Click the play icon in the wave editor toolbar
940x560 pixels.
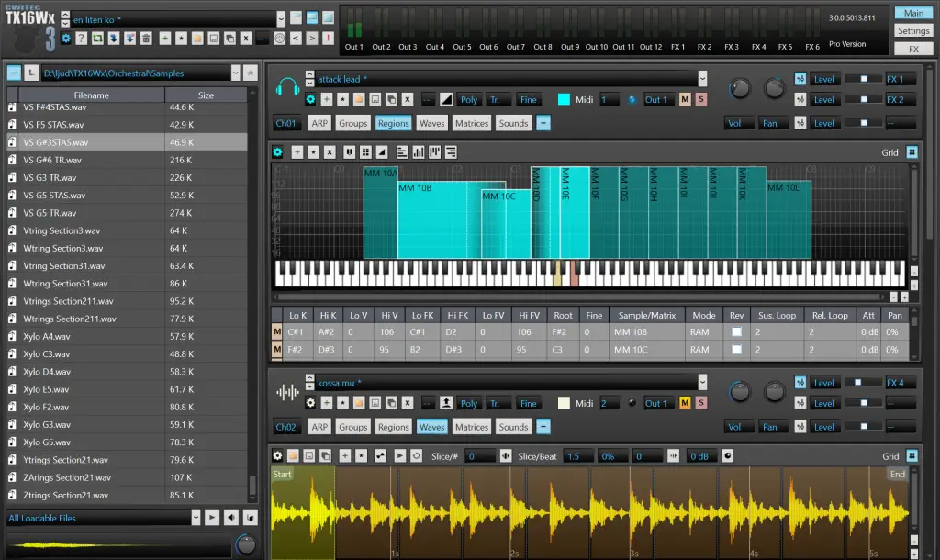click(399, 455)
